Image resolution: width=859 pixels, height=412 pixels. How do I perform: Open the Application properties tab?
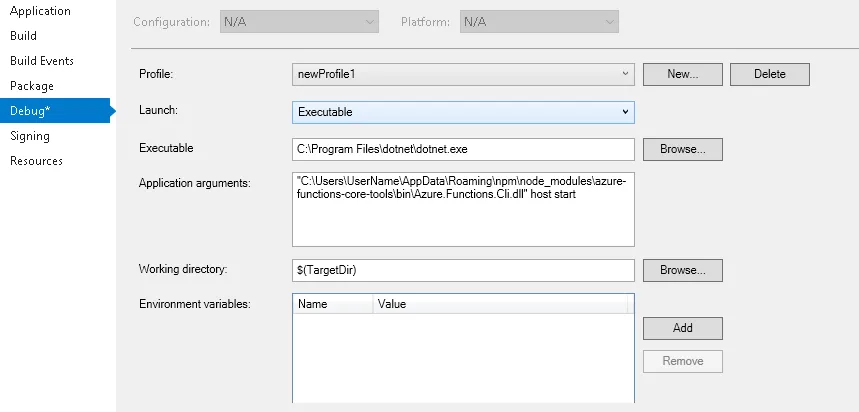tap(40, 11)
